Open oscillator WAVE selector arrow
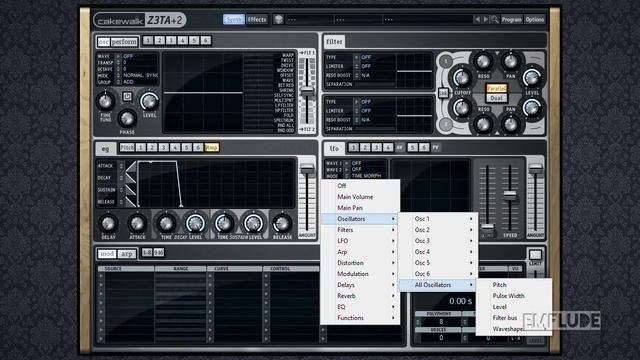The image size is (640, 360). (118, 56)
